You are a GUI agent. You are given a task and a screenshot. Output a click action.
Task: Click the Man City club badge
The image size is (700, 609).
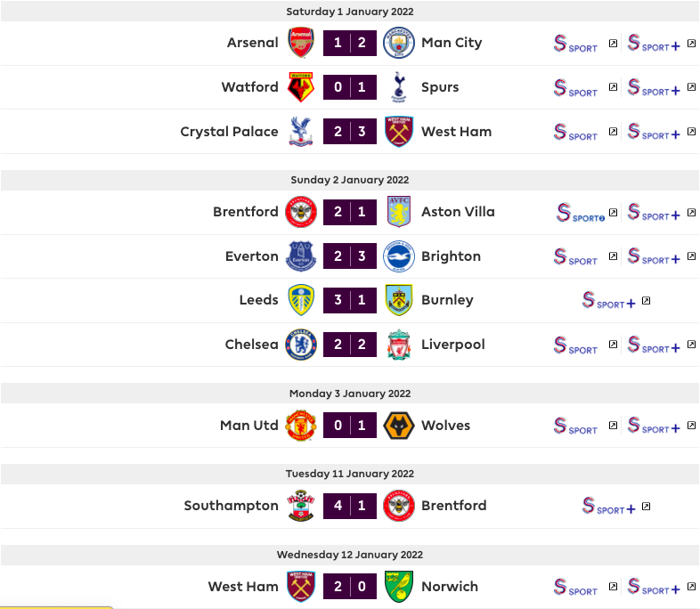tap(398, 43)
